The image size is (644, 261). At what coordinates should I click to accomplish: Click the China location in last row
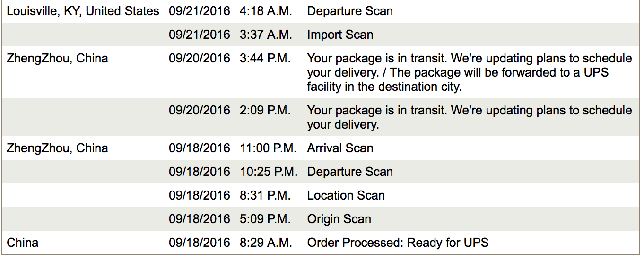click(22, 243)
